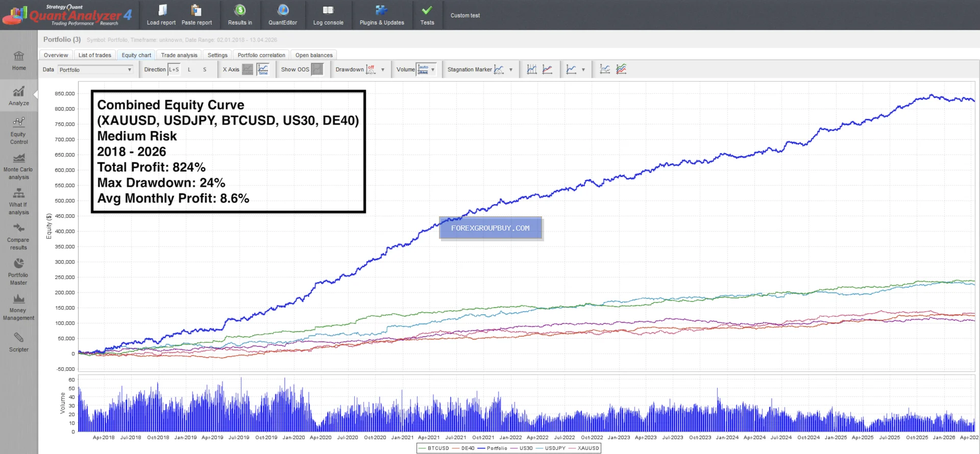980x454 pixels.
Task: Toggle Show OOS
Action: 317,69
